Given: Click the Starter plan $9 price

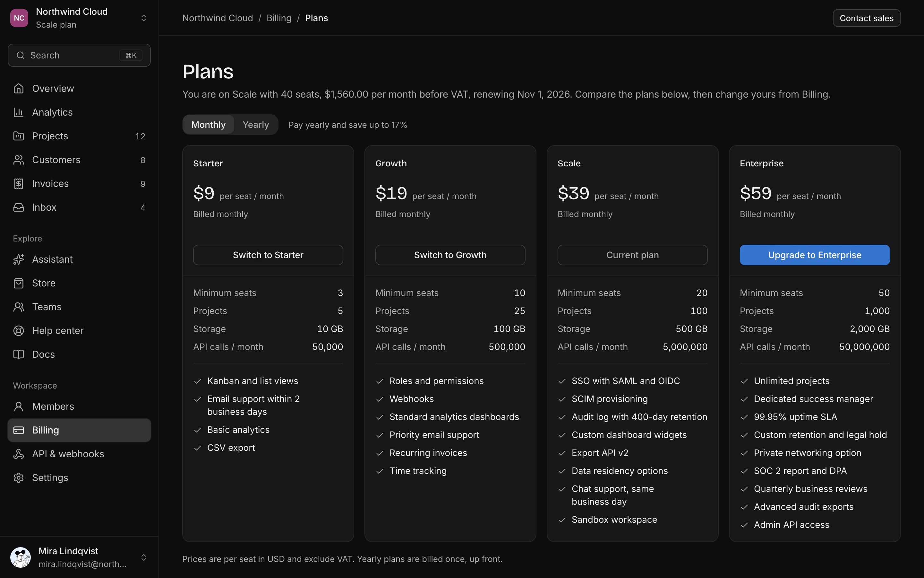Looking at the screenshot, I should (x=204, y=193).
